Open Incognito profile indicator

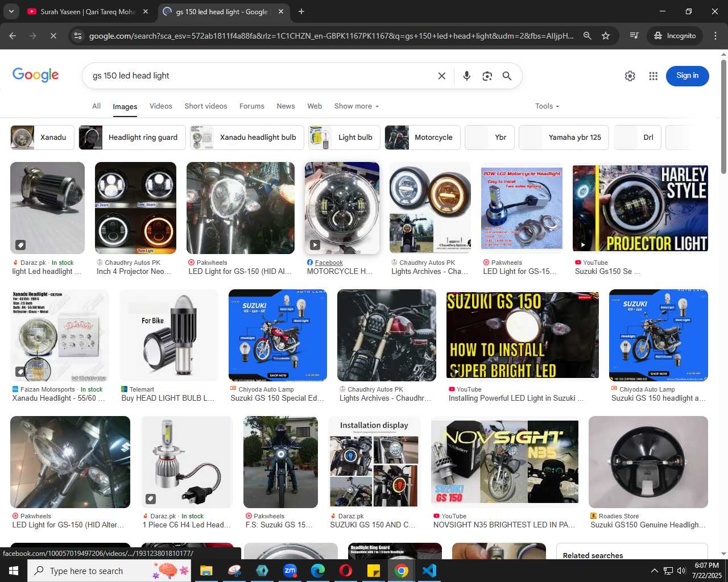pos(675,36)
